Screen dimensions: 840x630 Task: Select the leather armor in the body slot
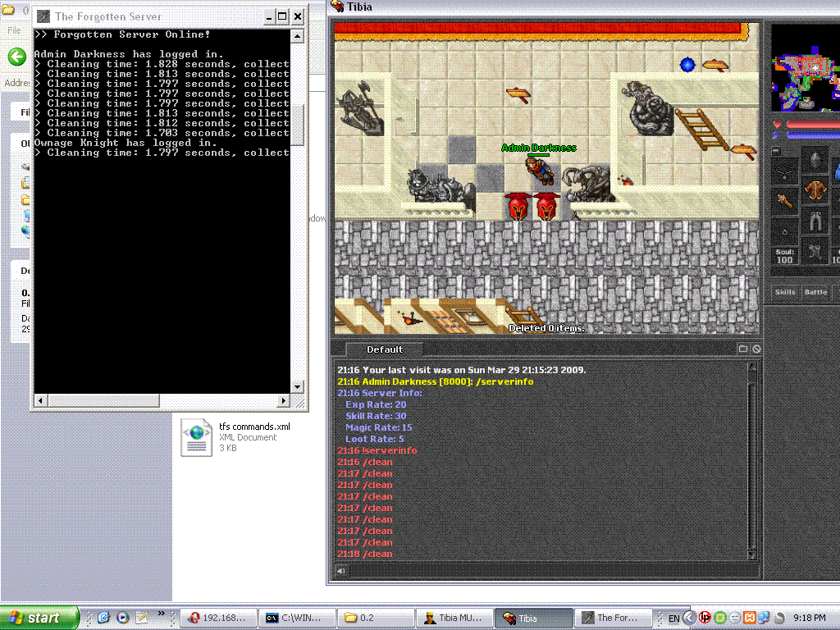coord(815,190)
